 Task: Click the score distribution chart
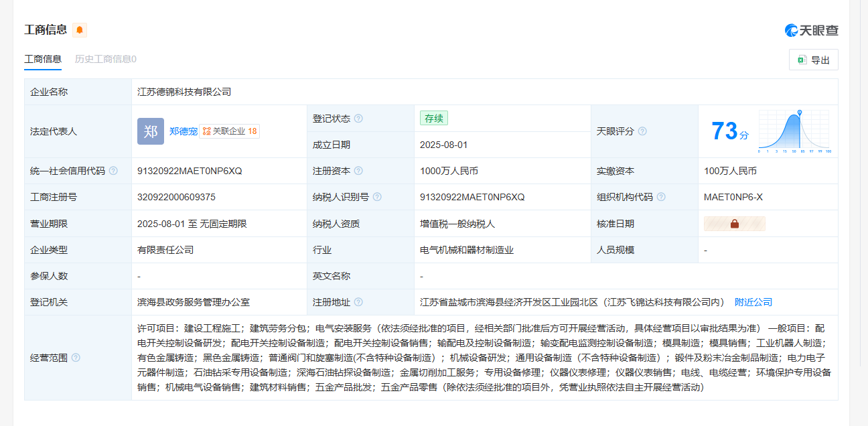tap(794, 131)
